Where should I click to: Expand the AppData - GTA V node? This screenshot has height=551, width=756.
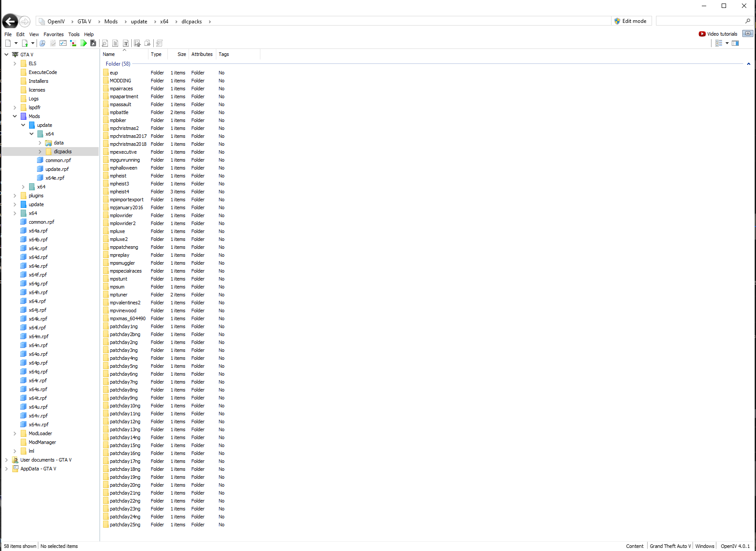(6, 469)
